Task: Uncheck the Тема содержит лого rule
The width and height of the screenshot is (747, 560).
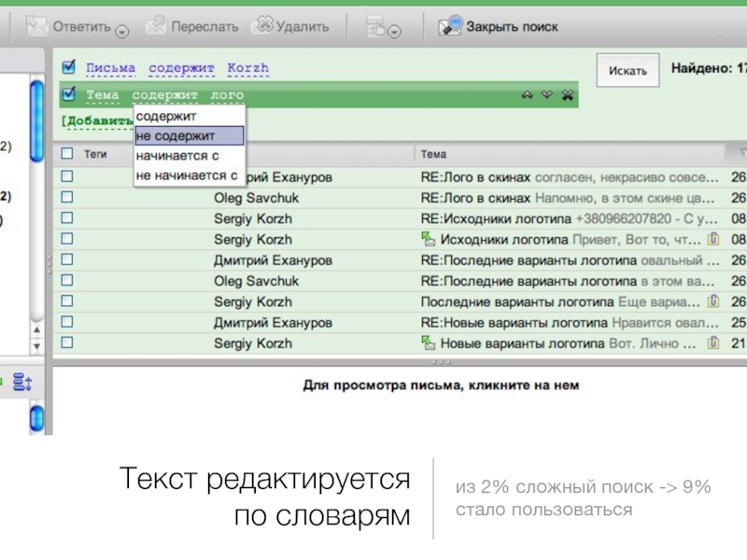Action: (68, 94)
